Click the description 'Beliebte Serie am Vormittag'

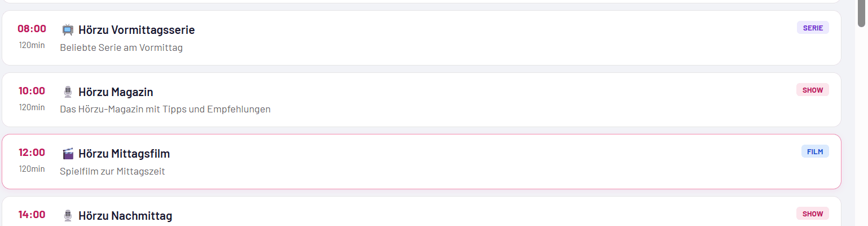[x=121, y=47]
